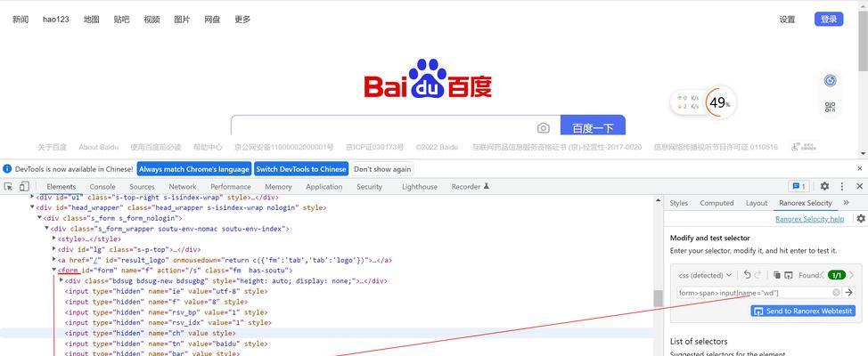Click the Baidu camera image search icon
The image size is (868, 356).
[543, 128]
